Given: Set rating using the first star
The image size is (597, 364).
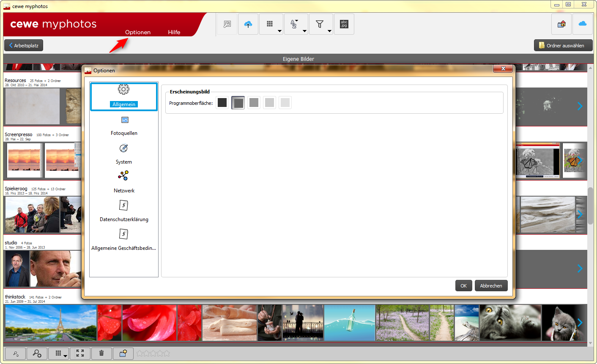Looking at the screenshot, I should click(x=140, y=353).
